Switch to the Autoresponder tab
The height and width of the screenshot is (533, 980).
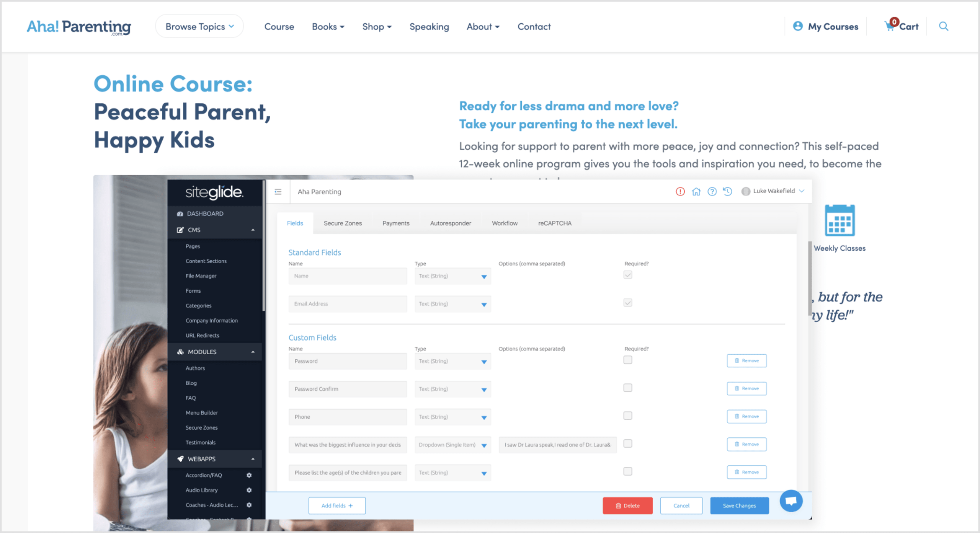pos(451,223)
